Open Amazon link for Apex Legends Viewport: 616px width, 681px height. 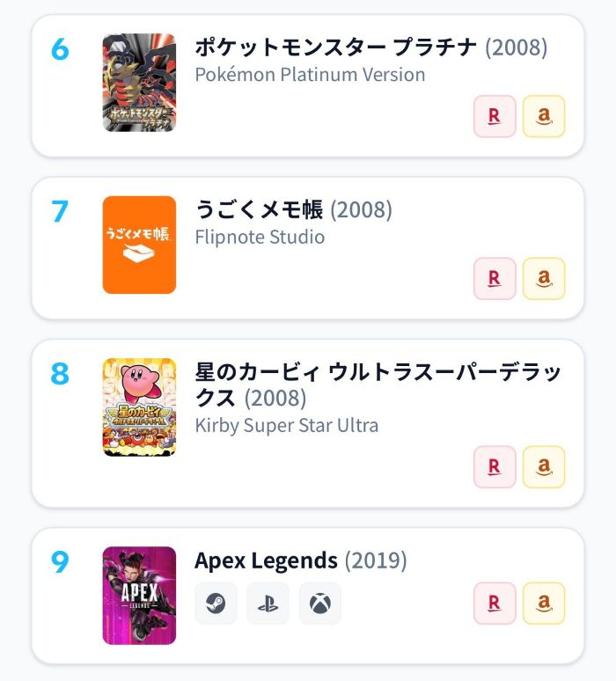pyautogui.click(x=544, y=604)
